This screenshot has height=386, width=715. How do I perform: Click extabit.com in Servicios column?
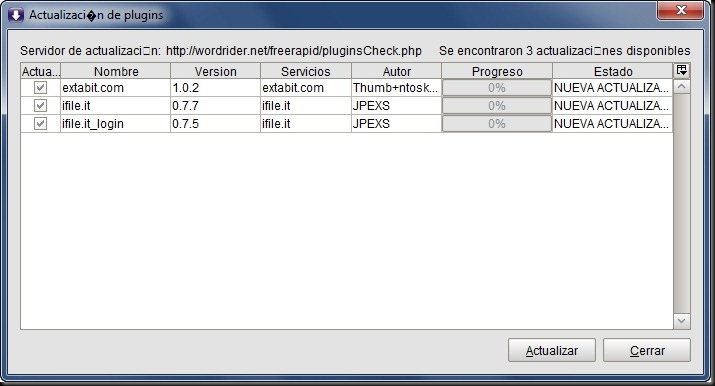(306, 87)
